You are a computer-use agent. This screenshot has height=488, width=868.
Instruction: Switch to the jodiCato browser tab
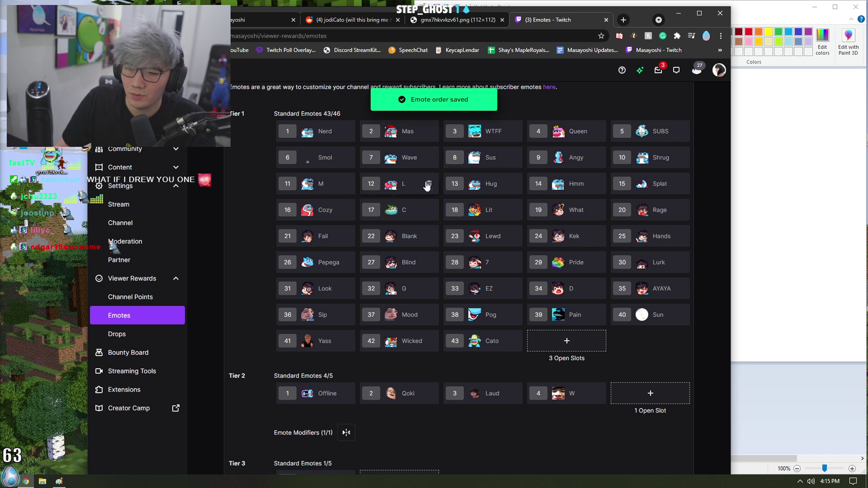coord(353,20)
